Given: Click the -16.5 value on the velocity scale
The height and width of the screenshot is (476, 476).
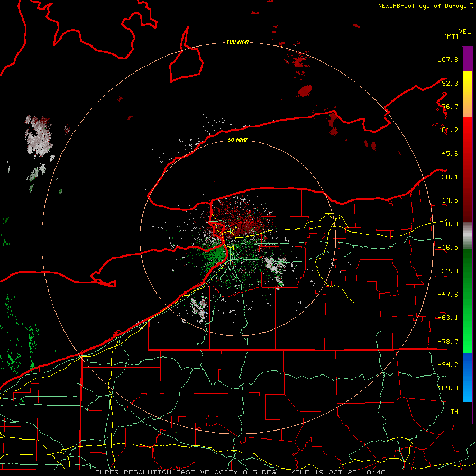Looking at the screenshot, I should click(x=448, y=248).
